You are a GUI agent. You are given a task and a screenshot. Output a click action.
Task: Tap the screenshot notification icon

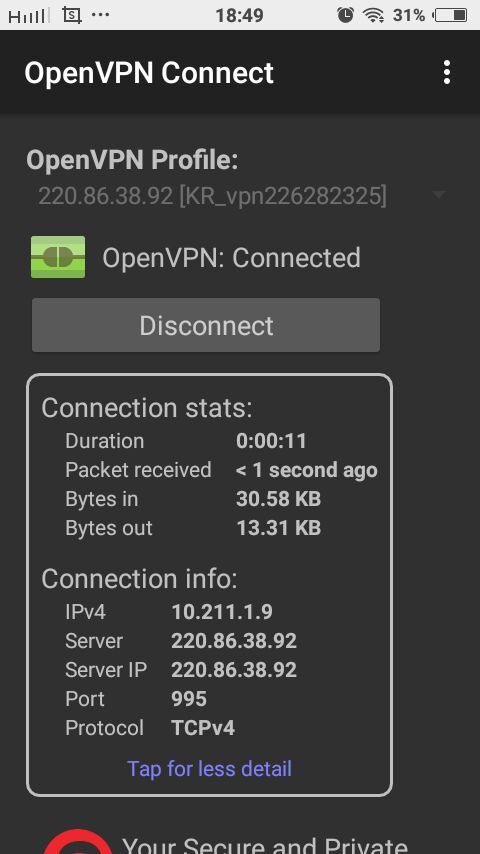[x=71, y=15]
